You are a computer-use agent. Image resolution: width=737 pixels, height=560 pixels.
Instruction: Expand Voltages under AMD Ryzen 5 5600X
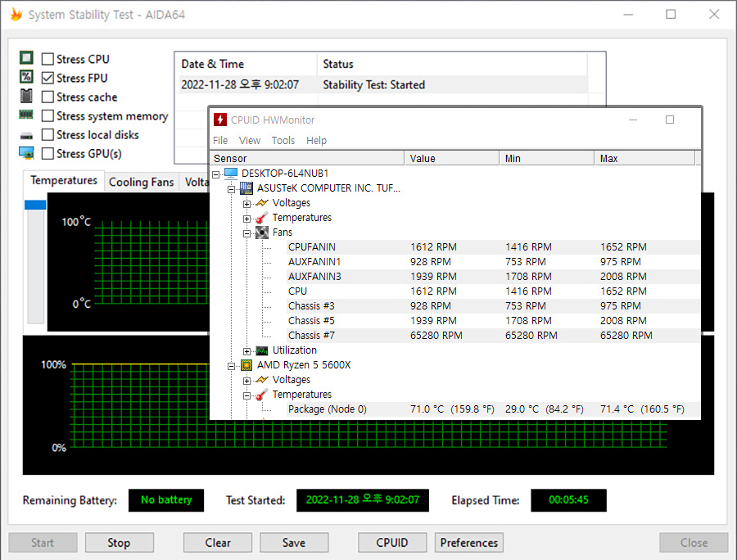pyautogui.click(x=246, y=381)
